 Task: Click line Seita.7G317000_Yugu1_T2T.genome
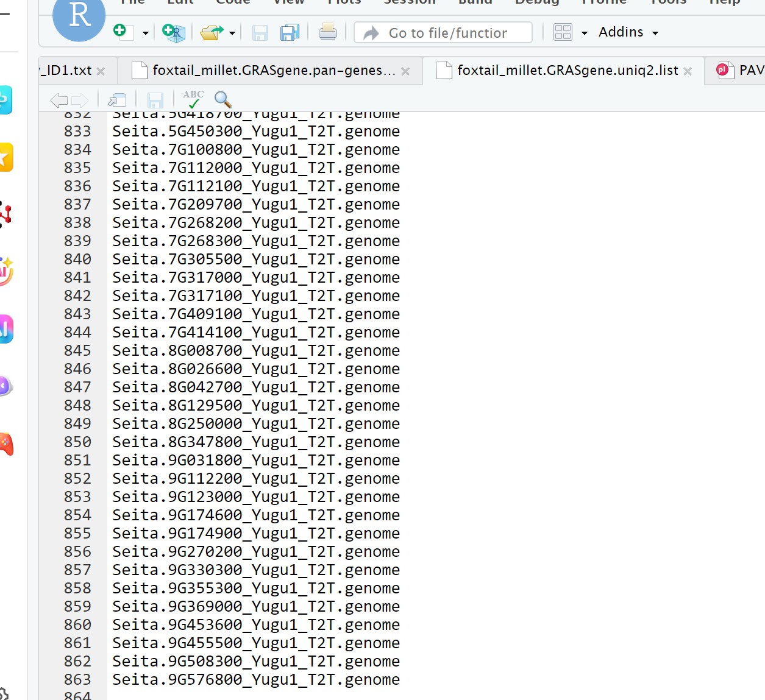pos(256,278)
